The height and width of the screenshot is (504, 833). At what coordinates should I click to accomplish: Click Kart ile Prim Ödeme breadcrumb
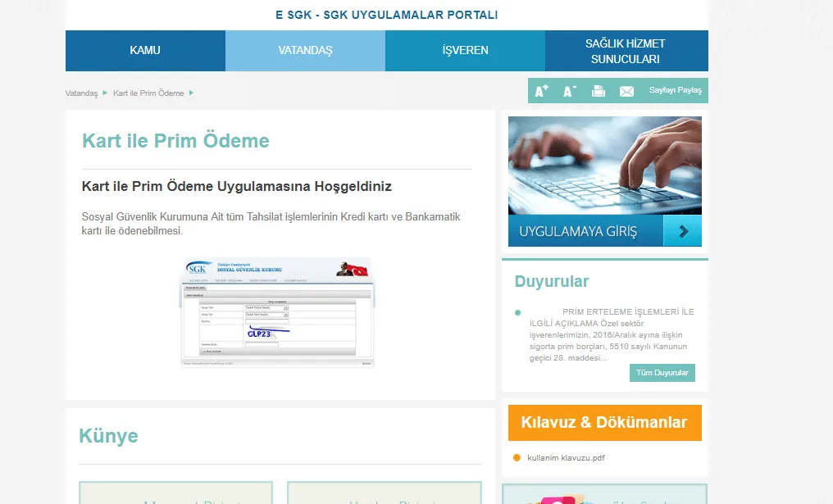click(x=148, y=93)
